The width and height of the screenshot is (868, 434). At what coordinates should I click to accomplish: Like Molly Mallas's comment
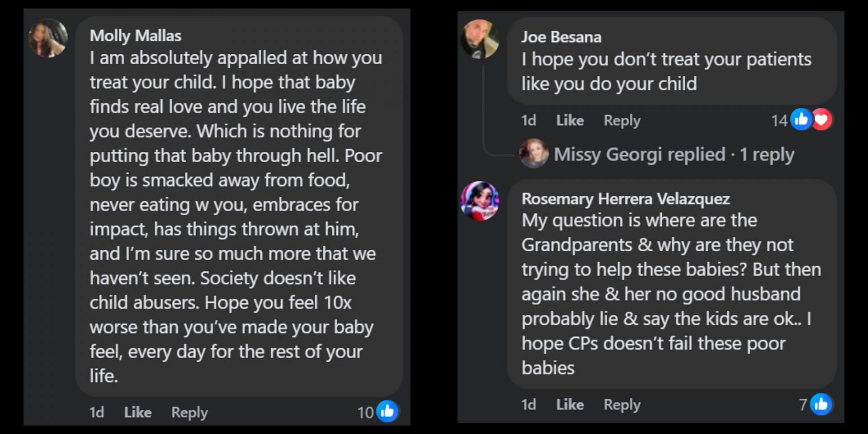click(x=137, y=412)
